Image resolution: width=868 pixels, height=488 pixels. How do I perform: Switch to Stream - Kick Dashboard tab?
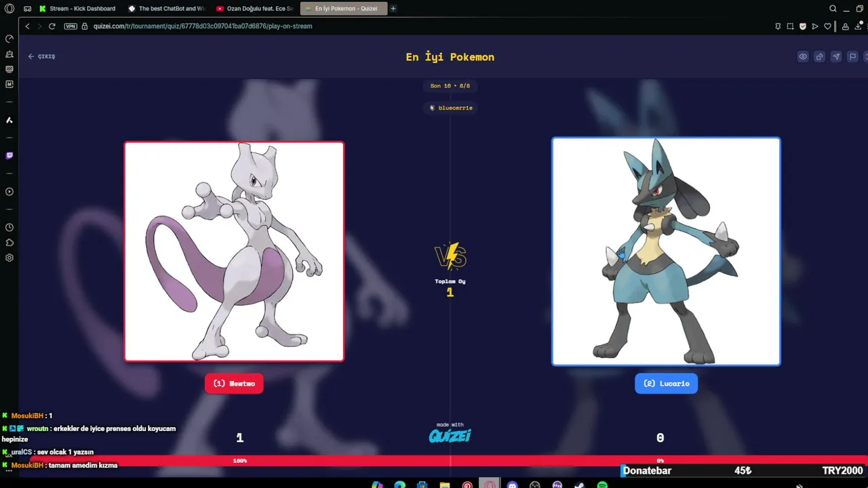pos(77,9)
